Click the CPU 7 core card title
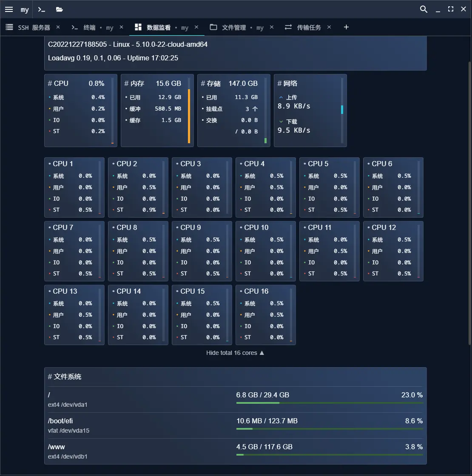 [x=63, y=227]
